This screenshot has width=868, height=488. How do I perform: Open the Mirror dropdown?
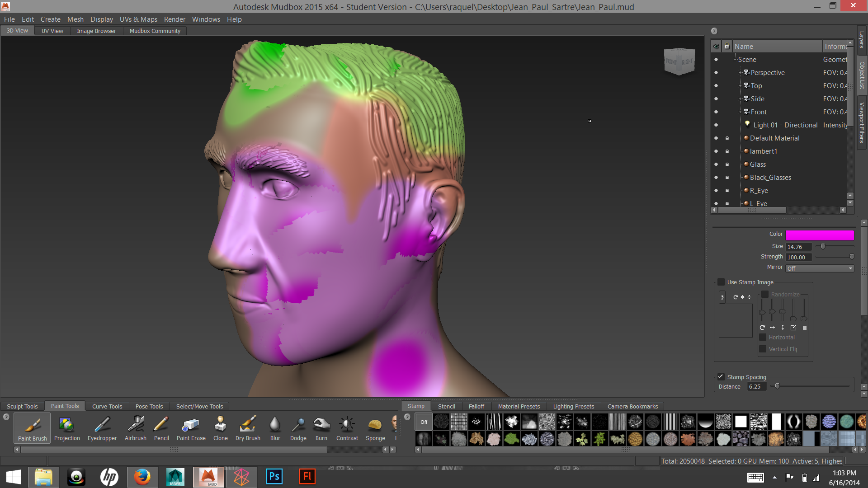tap(820, 268)
